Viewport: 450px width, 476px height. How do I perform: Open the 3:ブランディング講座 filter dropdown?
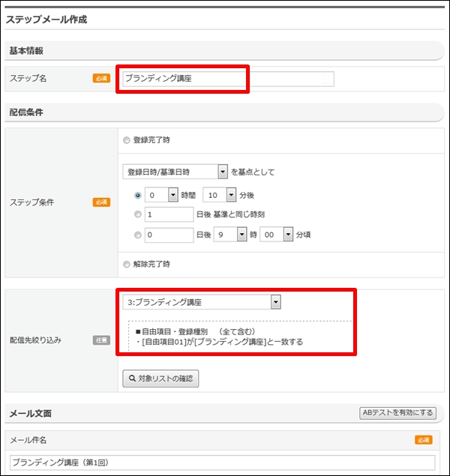click(x=202, y=302)
